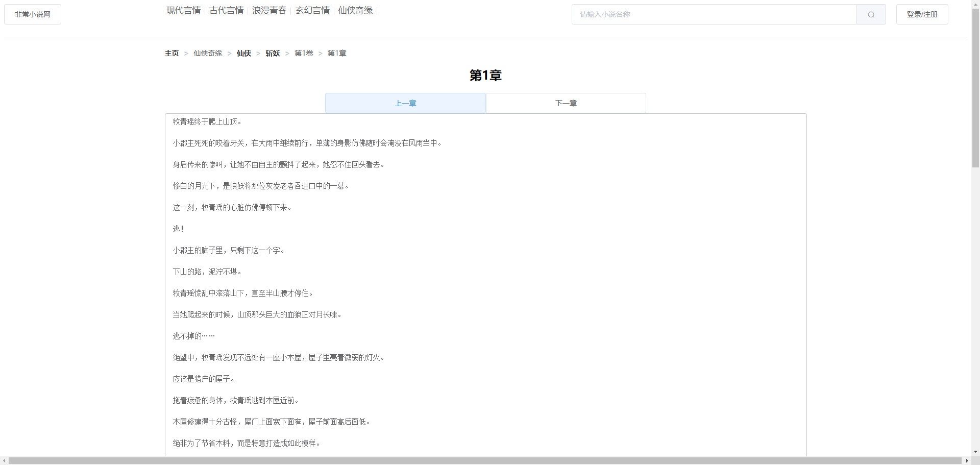
Task: Click the paragraph starting 身后传来的惨叫
Action: 279,164
